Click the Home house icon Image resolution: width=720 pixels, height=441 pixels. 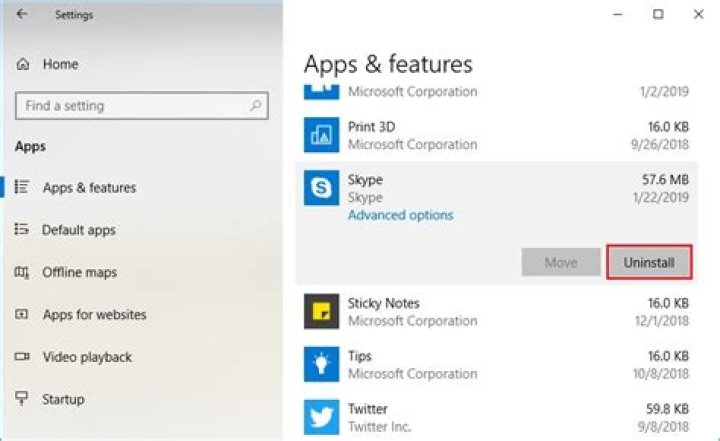[22, 64]
